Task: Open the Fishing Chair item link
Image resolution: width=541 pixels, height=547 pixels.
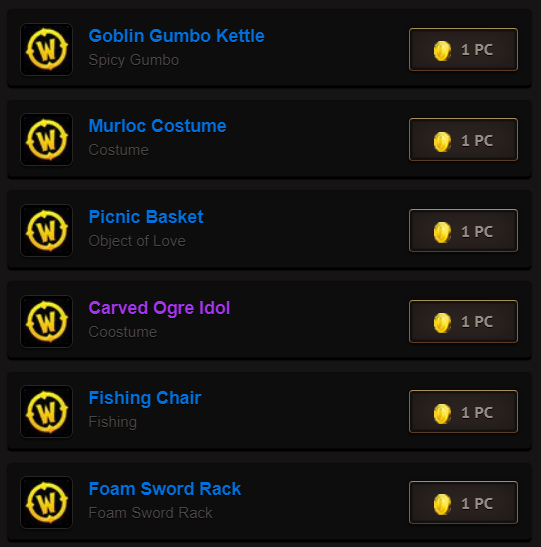Action: pyautogui.click(x=145, y=398)
